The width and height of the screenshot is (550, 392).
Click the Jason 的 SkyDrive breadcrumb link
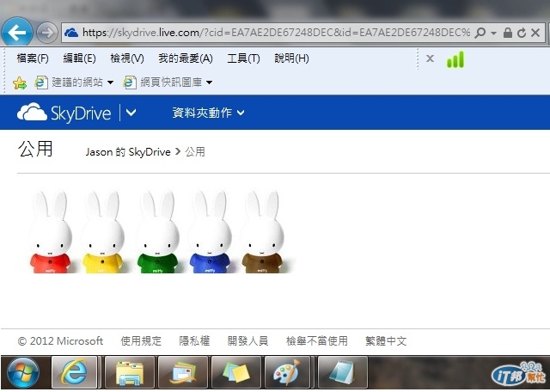point(128,152)
